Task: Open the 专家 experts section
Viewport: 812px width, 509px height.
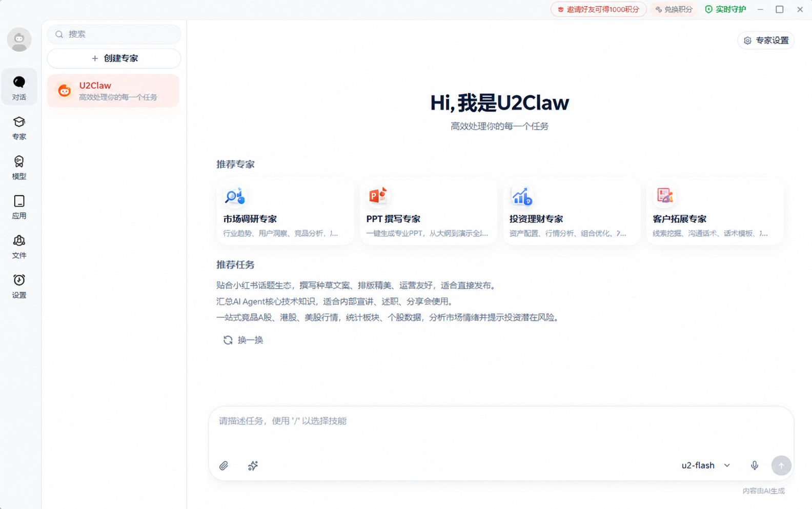Action: [19, 128]
